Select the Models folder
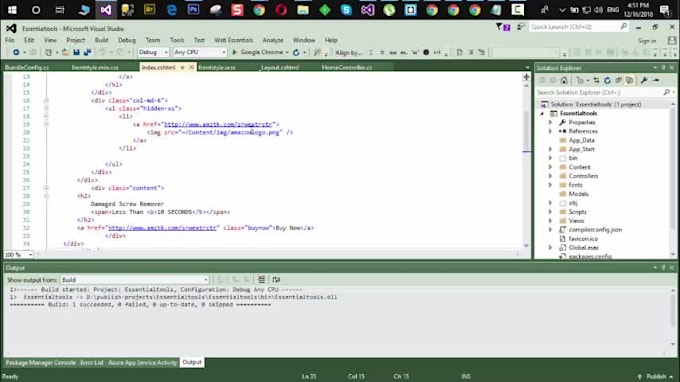 (x=579, y=194)
